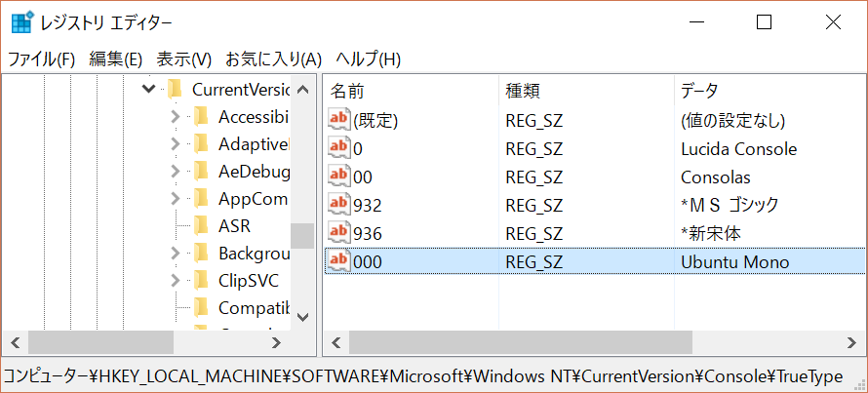Maximize the Registry Editor window
The height and width of the screenshot is (393, 868).
tap(765, 22)
